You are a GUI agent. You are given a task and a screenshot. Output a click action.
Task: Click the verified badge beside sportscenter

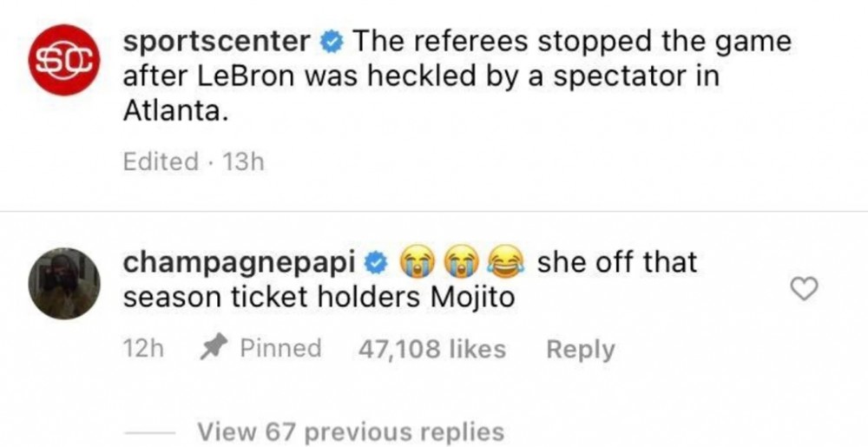(x=332, y=43)
